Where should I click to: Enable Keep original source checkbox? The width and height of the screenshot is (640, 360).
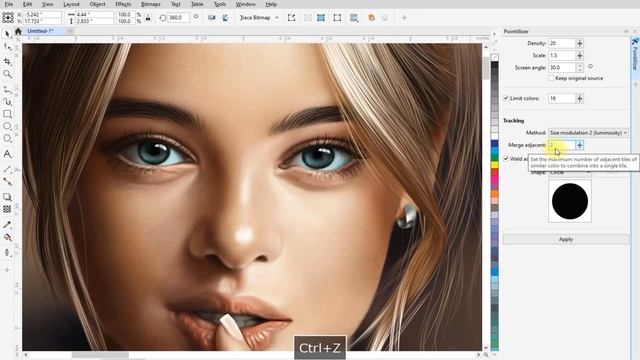(551, 78)
